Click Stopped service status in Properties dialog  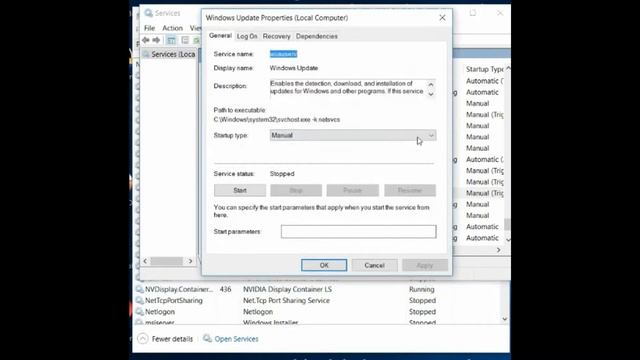(282, 173)
